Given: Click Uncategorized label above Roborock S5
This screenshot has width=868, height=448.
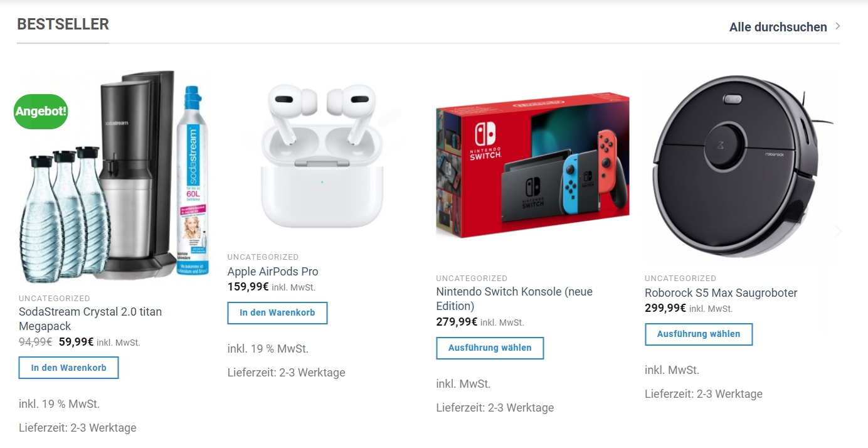Looking at the screenshot, I should tap(680, 278).
